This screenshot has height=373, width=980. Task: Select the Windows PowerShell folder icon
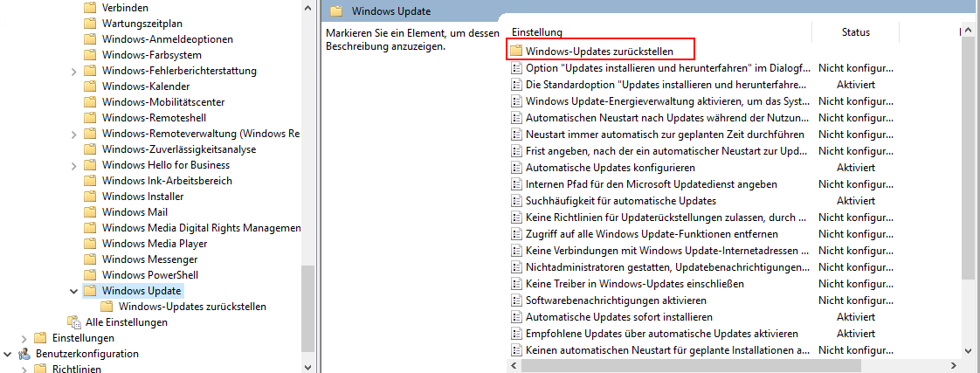tap(90, 275)
